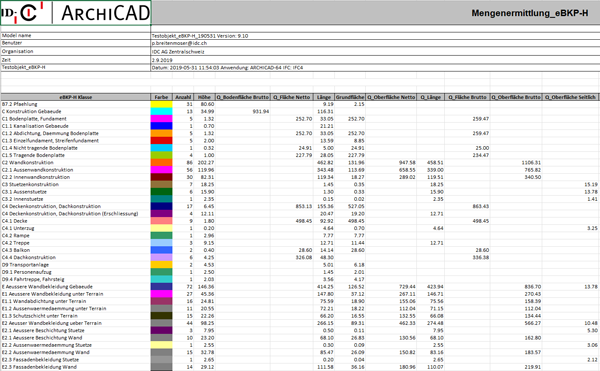
Task: Click the Farbe column header
Action: click(161, 97)
